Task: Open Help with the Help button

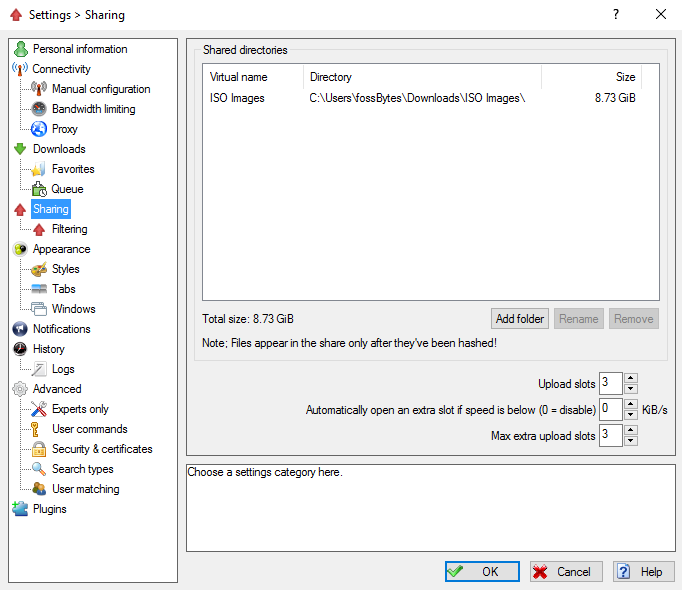Action: pyautogui.click(x=644, y=571)
